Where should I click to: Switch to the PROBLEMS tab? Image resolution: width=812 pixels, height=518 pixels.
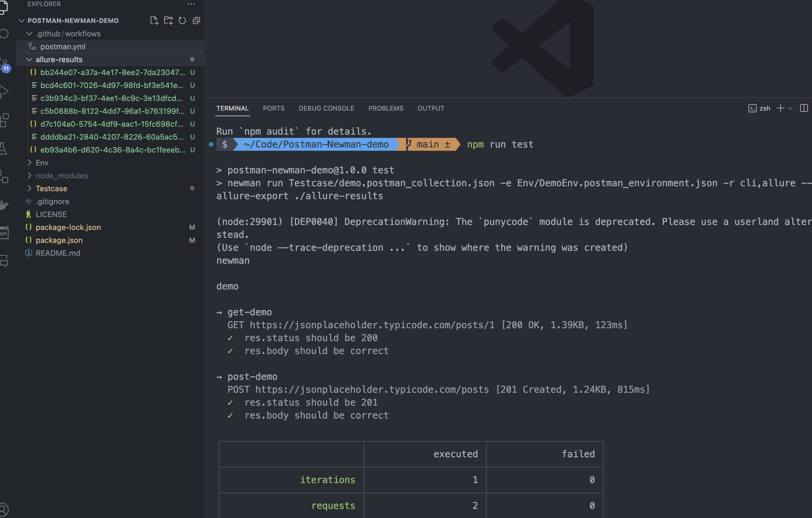[385, 108]
